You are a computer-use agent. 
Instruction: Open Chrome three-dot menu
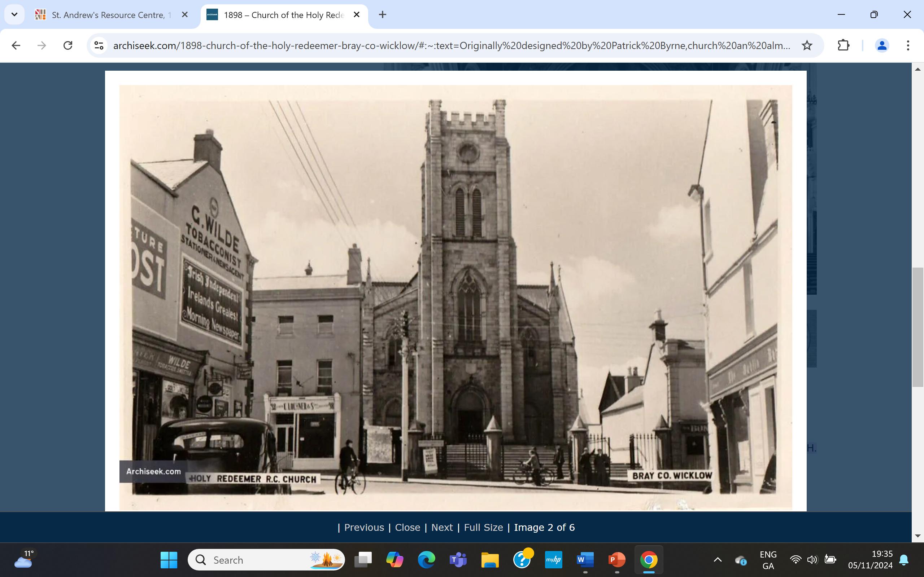[908, 45]
